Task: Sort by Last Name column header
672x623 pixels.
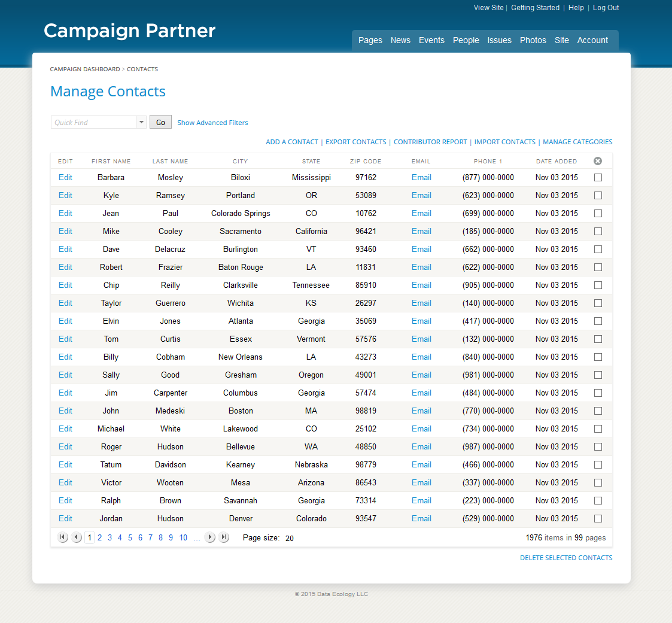Action: click(170, 162)
